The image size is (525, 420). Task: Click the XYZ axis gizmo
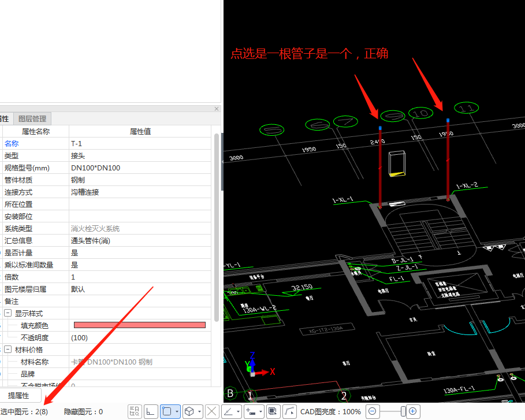coord(259,365)
